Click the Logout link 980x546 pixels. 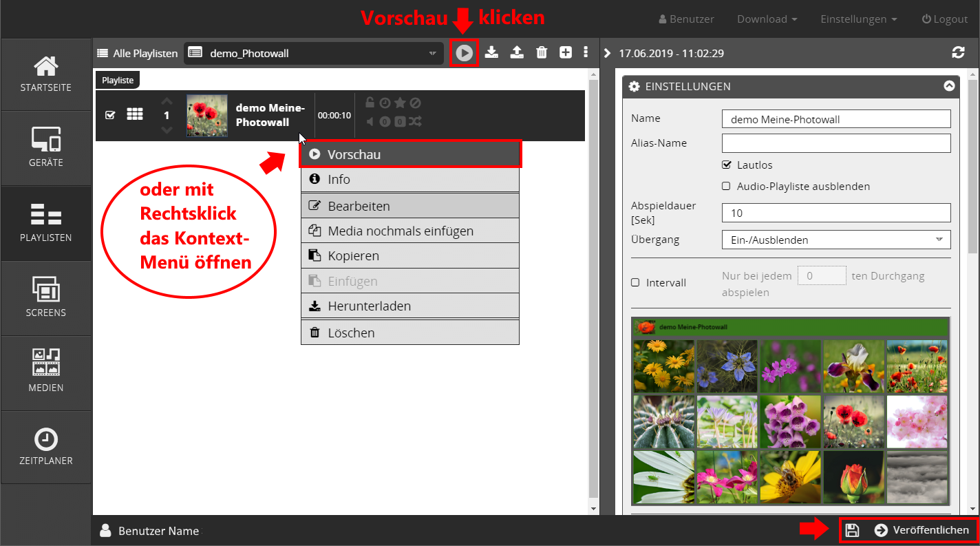click(x=944, y=19)
